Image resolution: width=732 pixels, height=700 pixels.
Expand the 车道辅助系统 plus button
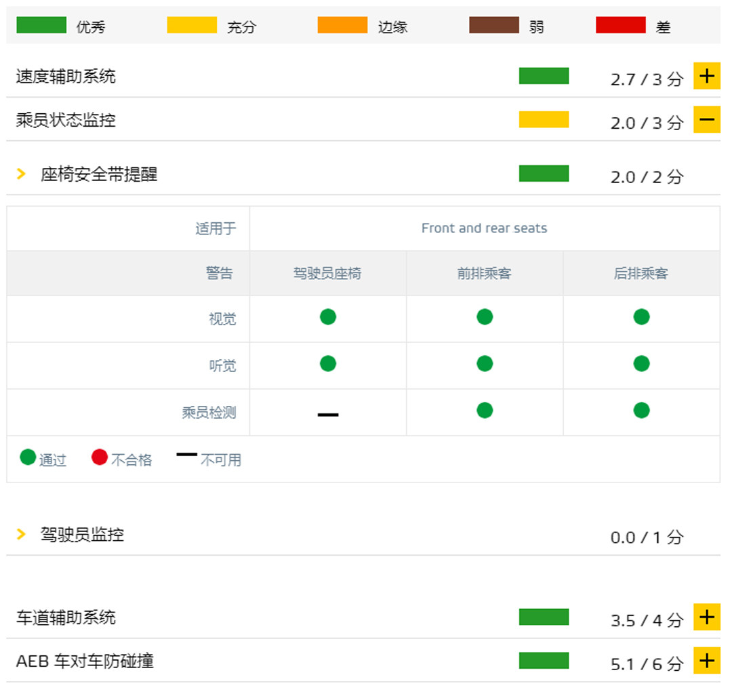706,617
